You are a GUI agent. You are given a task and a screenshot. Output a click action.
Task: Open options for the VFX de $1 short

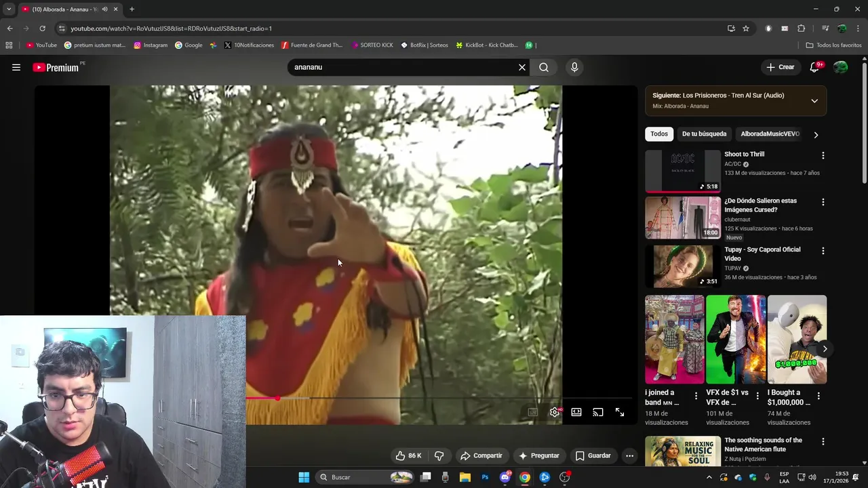coord(757,396)
